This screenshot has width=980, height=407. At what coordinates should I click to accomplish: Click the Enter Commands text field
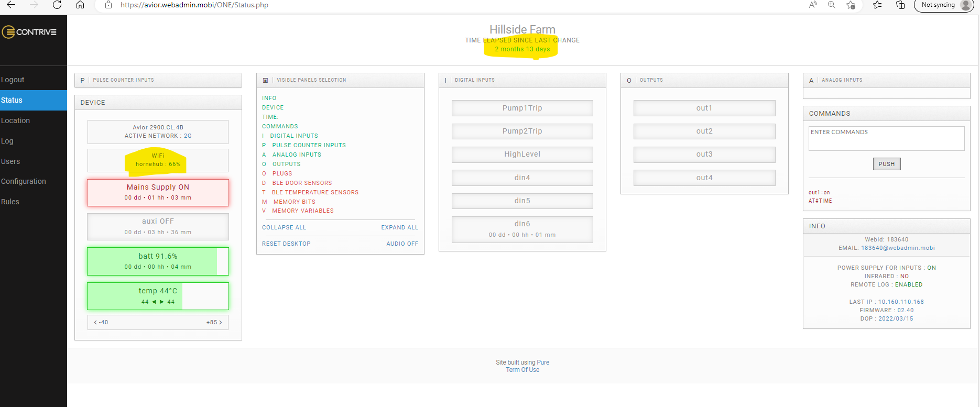(x=886, y=138)
